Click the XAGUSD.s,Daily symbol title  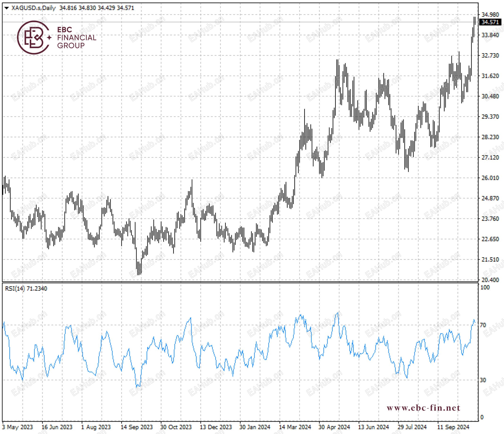(x=34, y=8)
